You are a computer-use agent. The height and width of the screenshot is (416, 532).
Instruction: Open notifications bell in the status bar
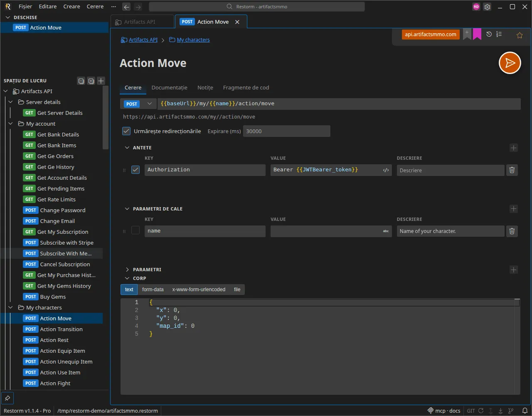525,411
